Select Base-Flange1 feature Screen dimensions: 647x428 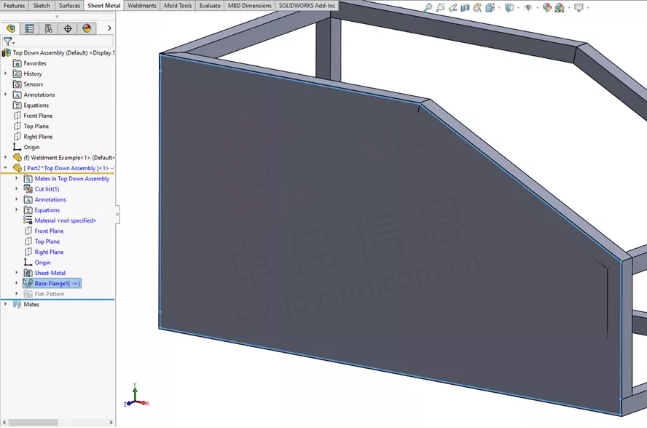click(x=52, y=283)
